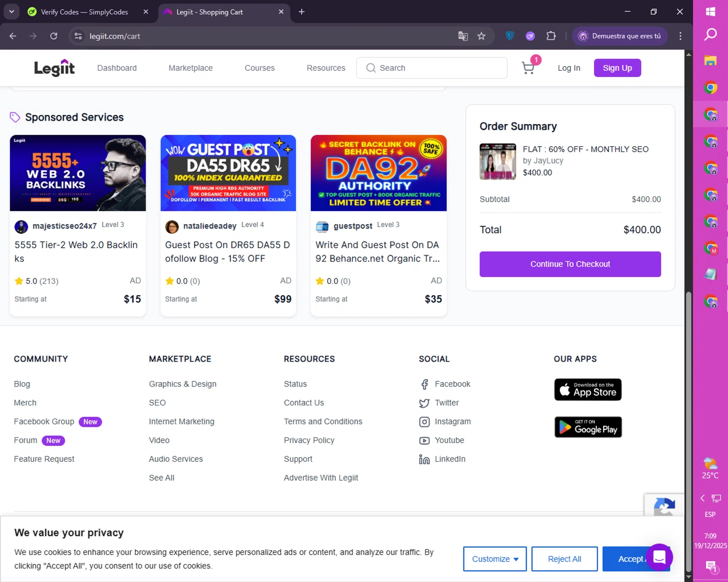Open the Privacy Policy link
This screenshot has width=728, height=582.
click(309, 440)
